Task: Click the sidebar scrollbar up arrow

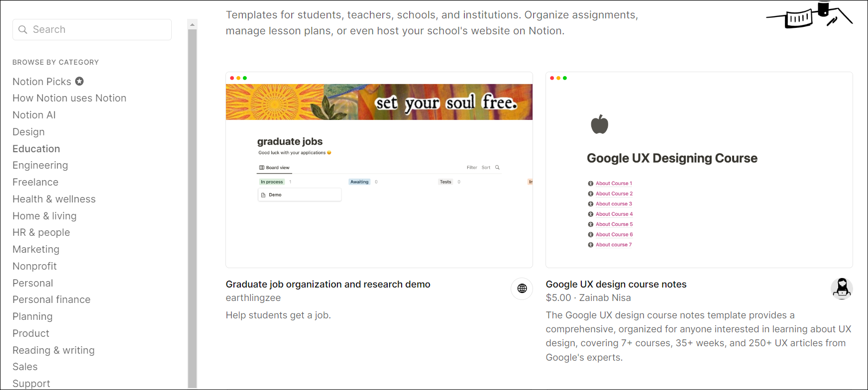Action: tap(192, 24)
